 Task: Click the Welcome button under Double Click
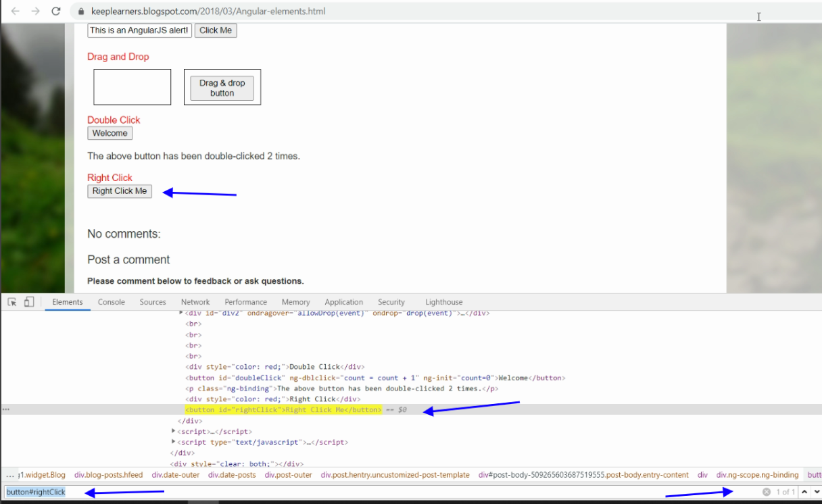[x=110, y=133]
